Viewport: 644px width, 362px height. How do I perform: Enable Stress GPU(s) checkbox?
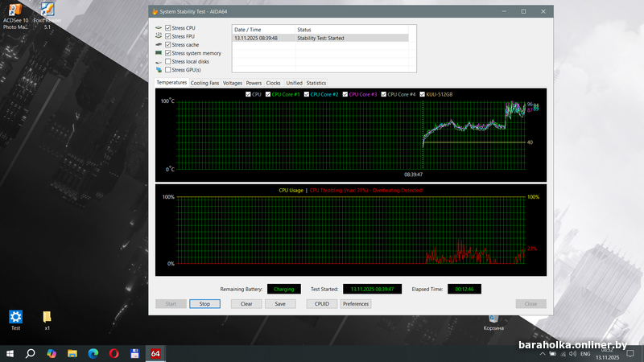(x=168, y=70)
